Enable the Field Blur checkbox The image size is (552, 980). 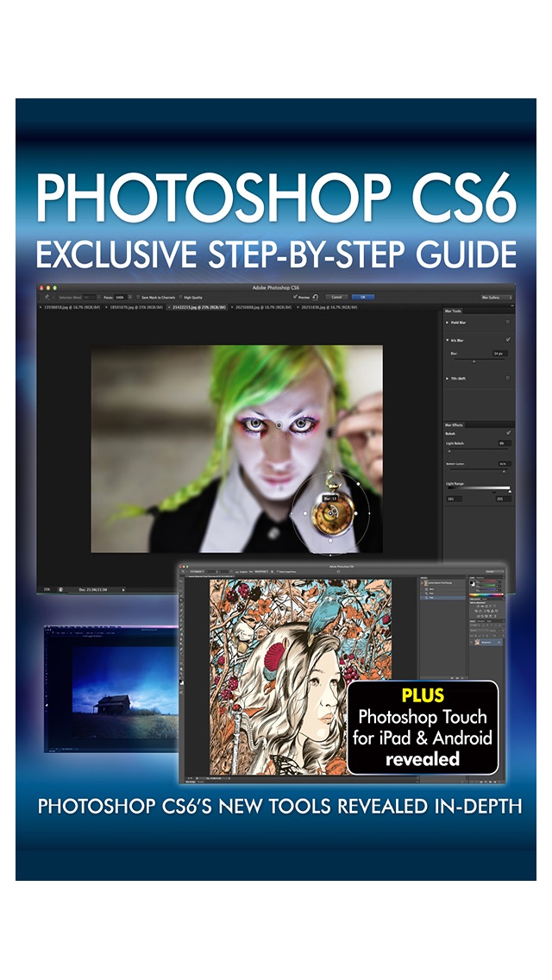tap(508, 322)
